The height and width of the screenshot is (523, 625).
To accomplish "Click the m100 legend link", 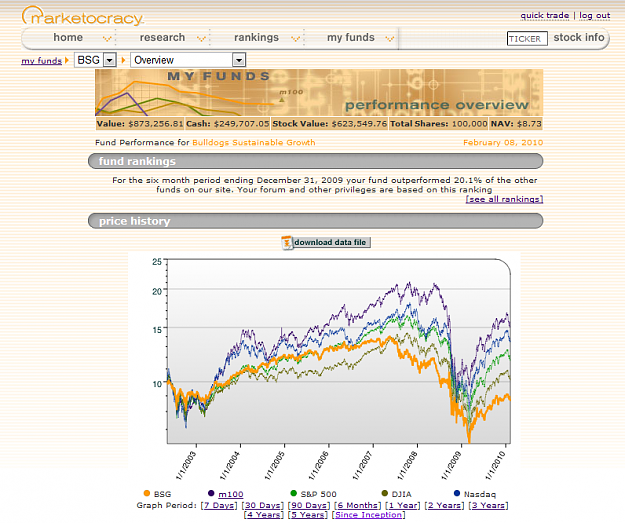I will point(231,494).
